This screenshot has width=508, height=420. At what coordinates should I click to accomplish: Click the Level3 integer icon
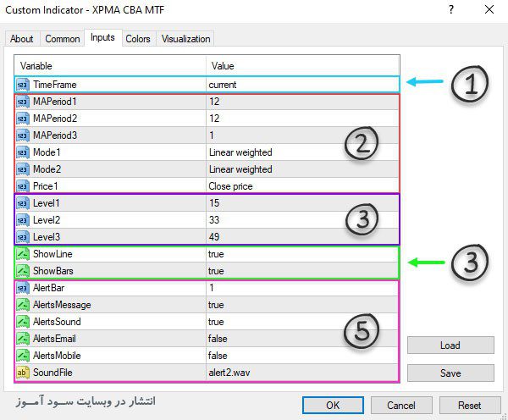[22, 237]
